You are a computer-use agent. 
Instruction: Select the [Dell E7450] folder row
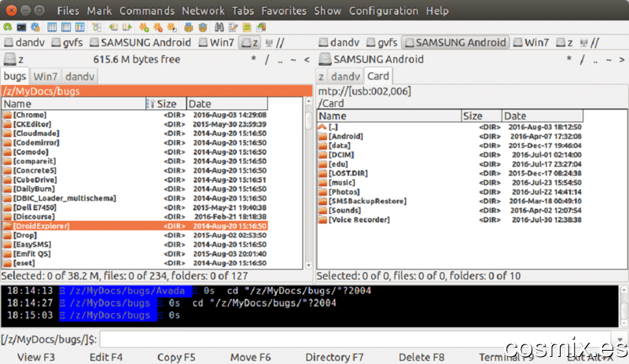click(134, 208)
